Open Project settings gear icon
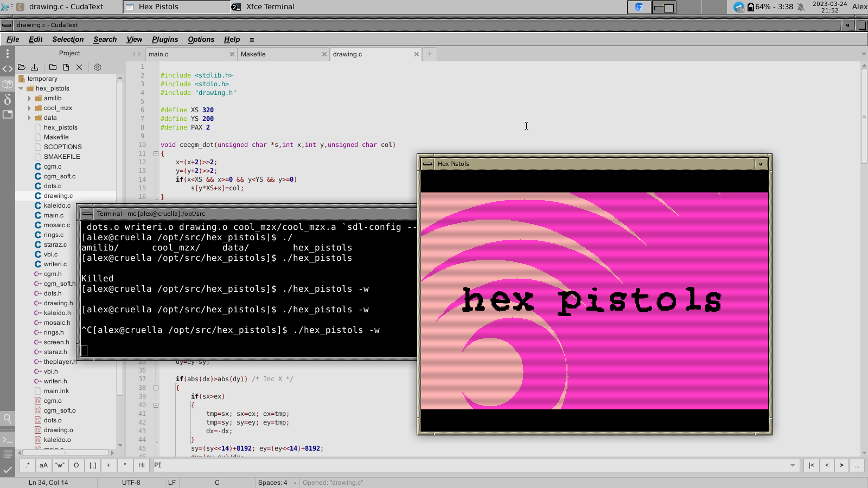 98,67
